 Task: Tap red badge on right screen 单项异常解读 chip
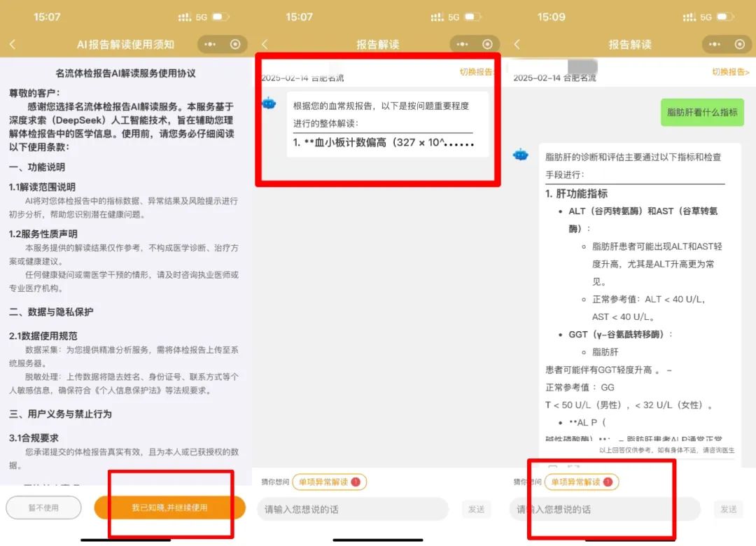(608, 482)
